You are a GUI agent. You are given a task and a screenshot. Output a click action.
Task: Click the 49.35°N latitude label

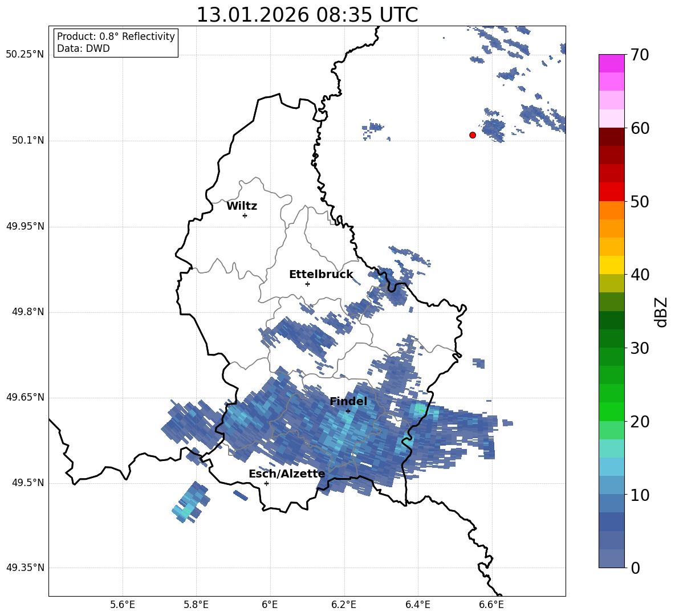tap(25, 568)
